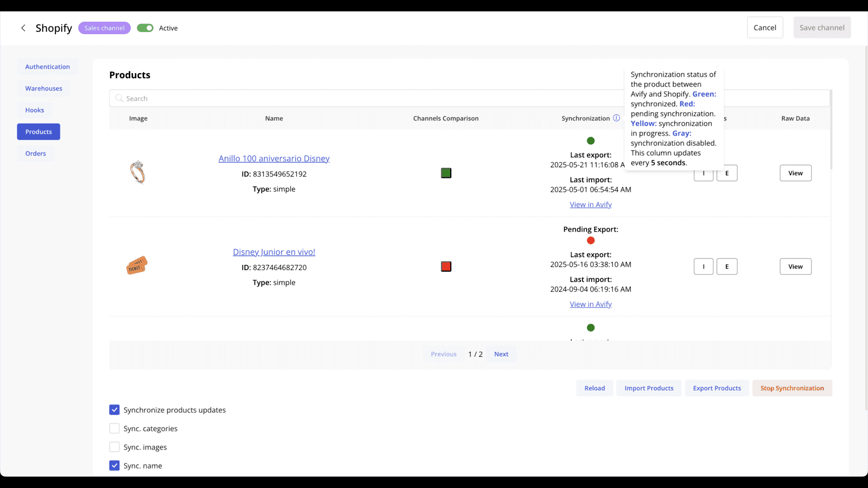This screenshot has height=488, width=868.
Task: Click the red Pending Export indicator
Action: pyautogui.click(x=590, y=240)
